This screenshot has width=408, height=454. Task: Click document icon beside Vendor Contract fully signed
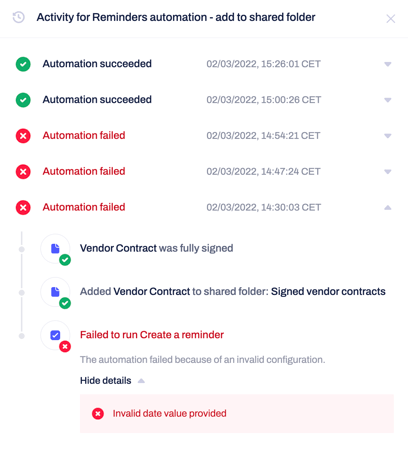pyautogui.click(x=55, y=249)
